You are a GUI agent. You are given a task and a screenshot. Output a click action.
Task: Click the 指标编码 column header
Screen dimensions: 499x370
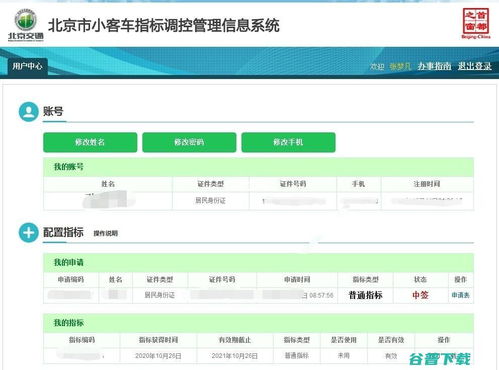pos(82,340)
